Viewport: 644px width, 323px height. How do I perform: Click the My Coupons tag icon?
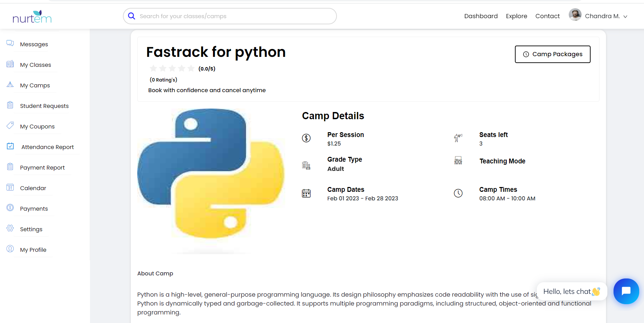(x=10, y=125)
